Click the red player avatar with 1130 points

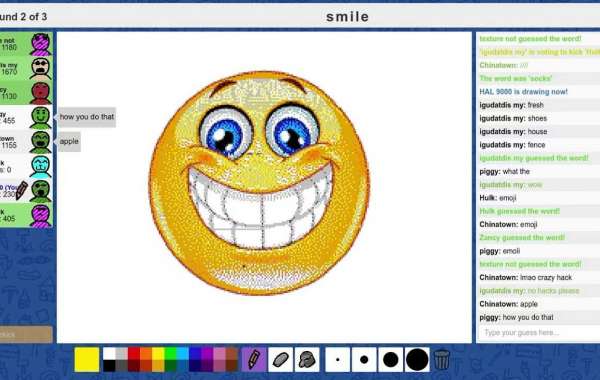tap(40, 93)
